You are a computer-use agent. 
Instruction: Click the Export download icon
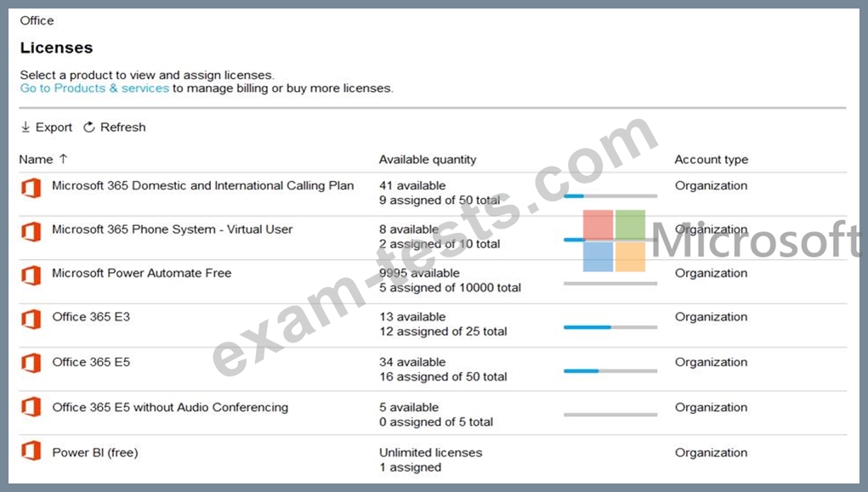pos(26,127)
